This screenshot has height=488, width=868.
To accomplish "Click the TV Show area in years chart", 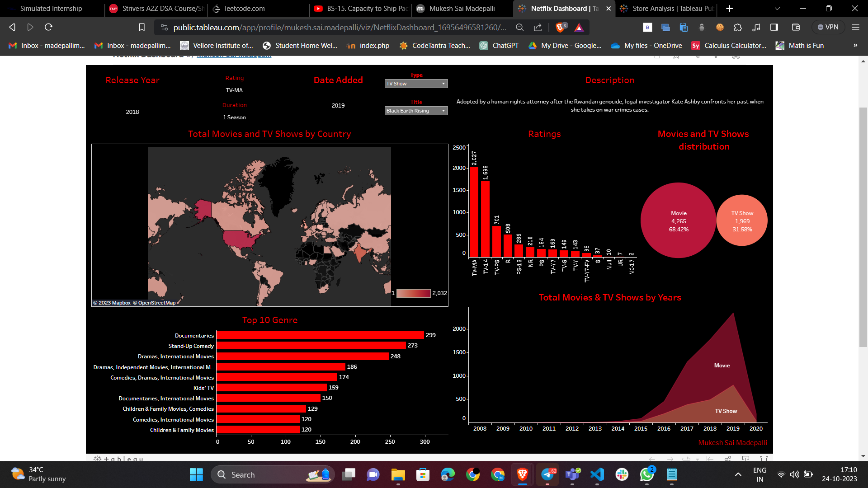I will (726, 411).
